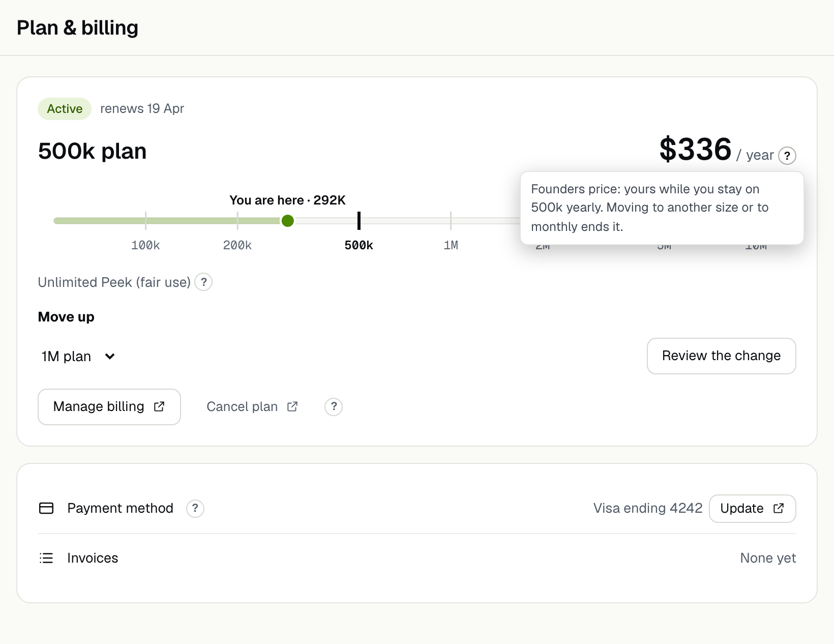Click the 200k label on the usage scale

tap(237, 245)
